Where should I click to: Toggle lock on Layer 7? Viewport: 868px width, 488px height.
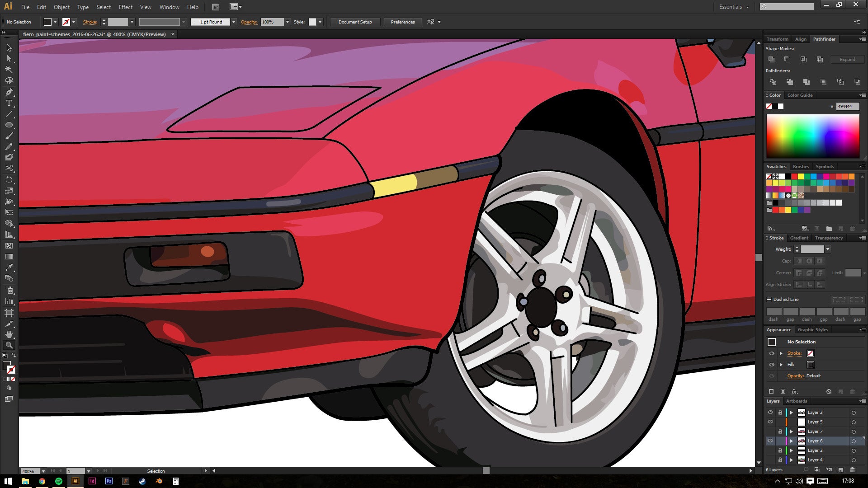pyautogui.click(x=780, y=432)
